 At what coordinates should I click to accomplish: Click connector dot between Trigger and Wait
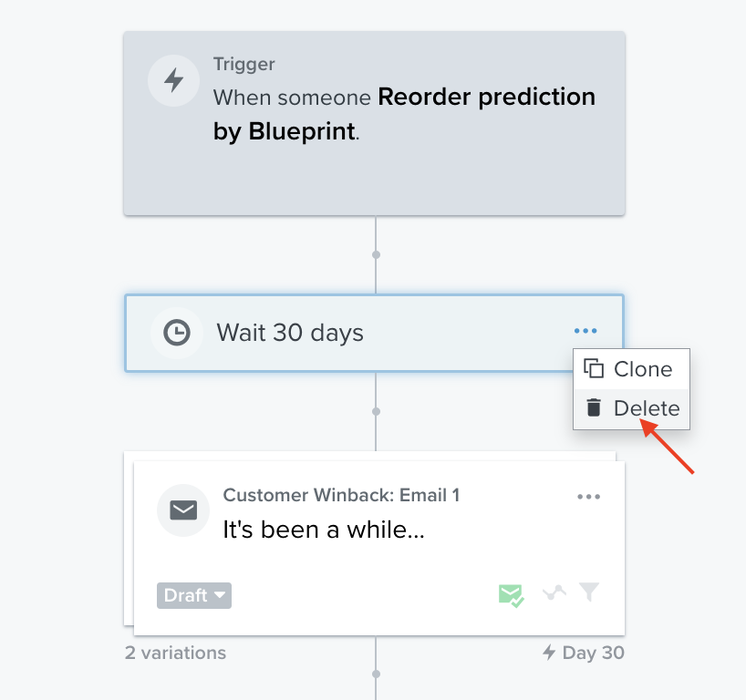376,254
